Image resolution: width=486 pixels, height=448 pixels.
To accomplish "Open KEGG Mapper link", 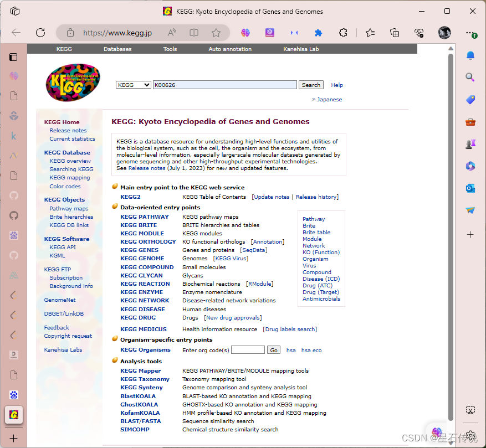I will (140, 371).
